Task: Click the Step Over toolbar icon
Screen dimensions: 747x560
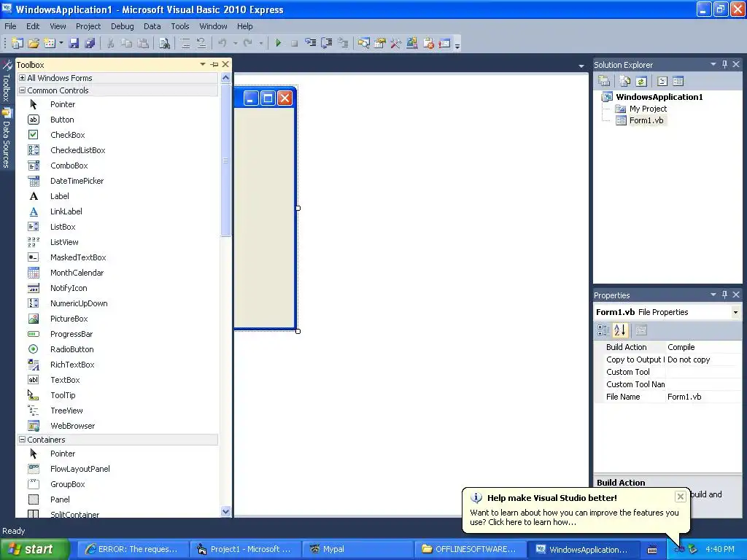Action: tap(327, 43)
